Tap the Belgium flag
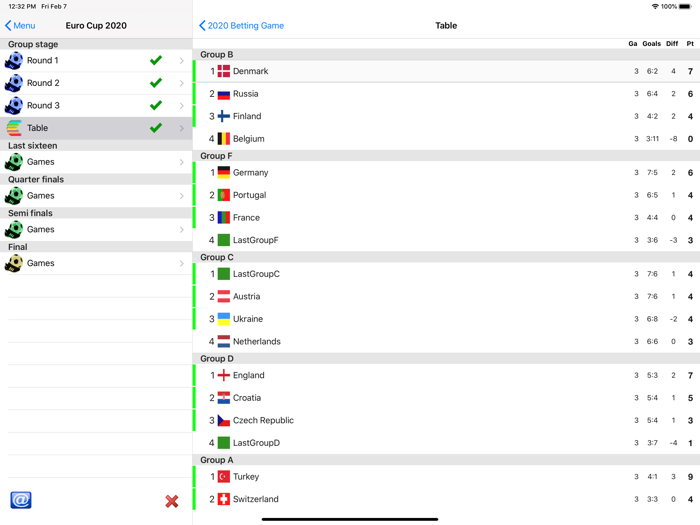The image size is (700, 525). click(224, 139)
